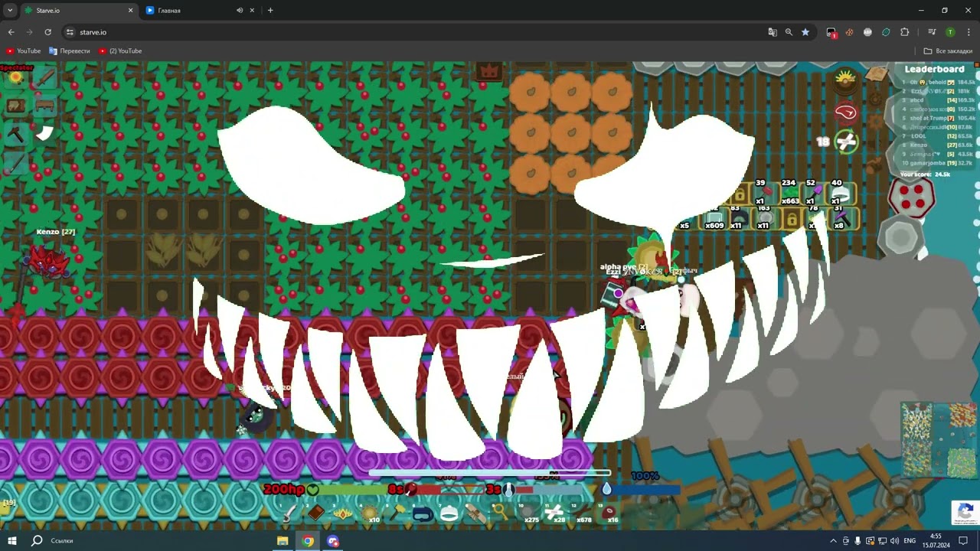
Task: Select the spike item marked x10
Action: (x=370, y=512)
